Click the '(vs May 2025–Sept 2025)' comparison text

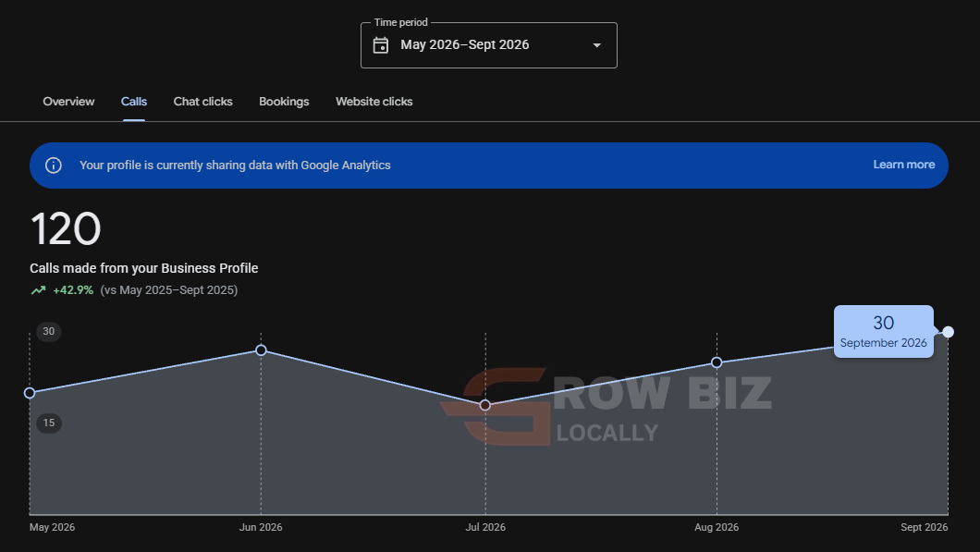(x=169, y=290)
